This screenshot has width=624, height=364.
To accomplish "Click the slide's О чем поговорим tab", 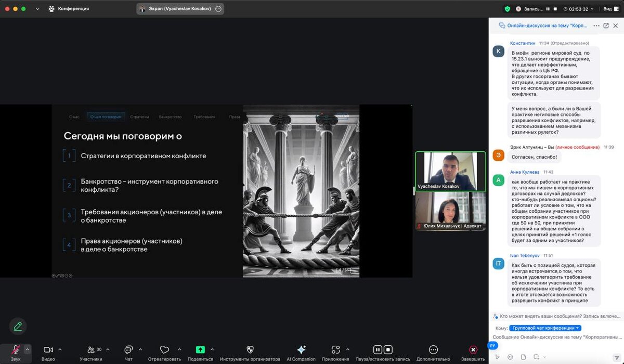I will [x=106, y=117].
